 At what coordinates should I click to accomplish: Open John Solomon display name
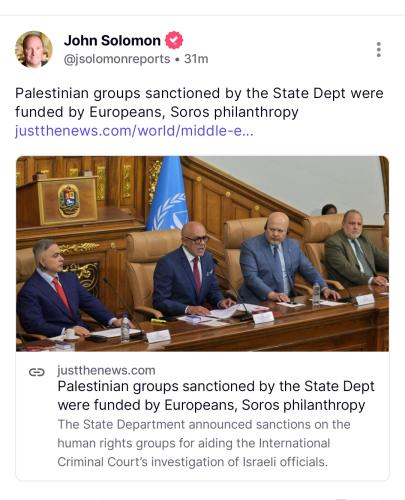pyautogui.click(x=112, y=40)
